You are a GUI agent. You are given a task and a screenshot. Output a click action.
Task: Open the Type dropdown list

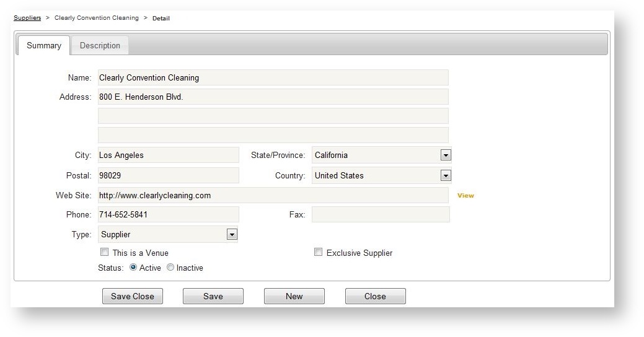(231, 235)
